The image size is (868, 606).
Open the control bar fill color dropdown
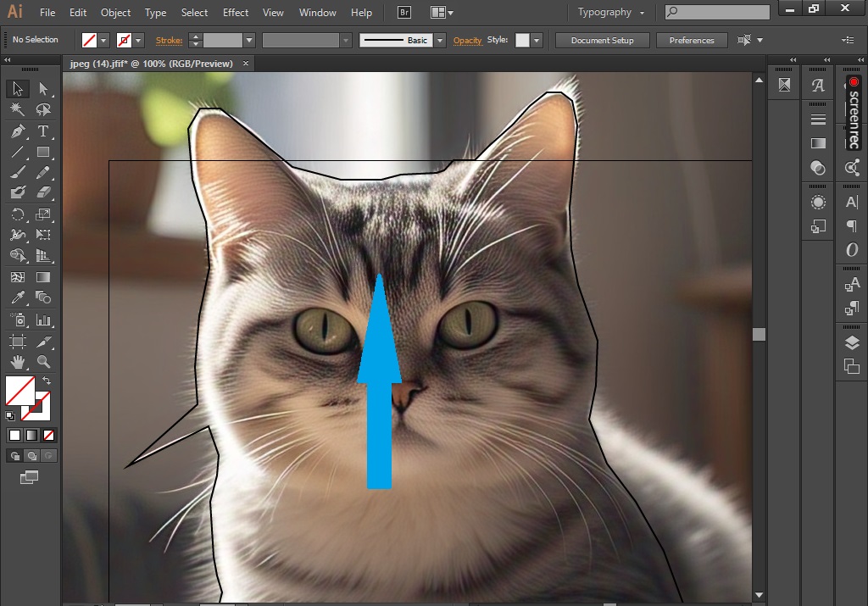click(103, 41)
